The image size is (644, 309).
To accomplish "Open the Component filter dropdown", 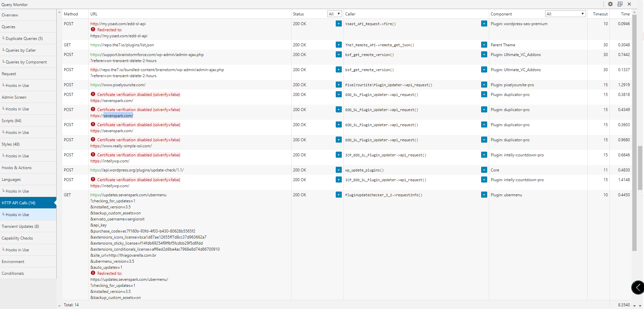I will click(x=565, y=14).
